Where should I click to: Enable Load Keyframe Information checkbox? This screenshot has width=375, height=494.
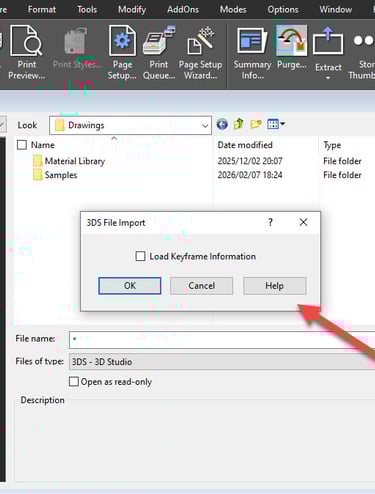pyautogui.click(x=140, y=256)
